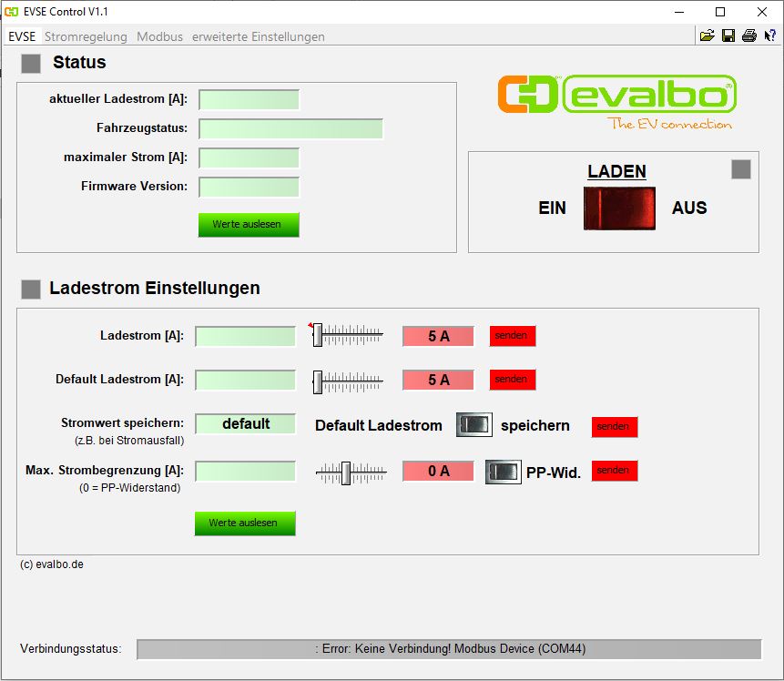
Task: Click the maximaler Strom field
Action: click(249, 158)
